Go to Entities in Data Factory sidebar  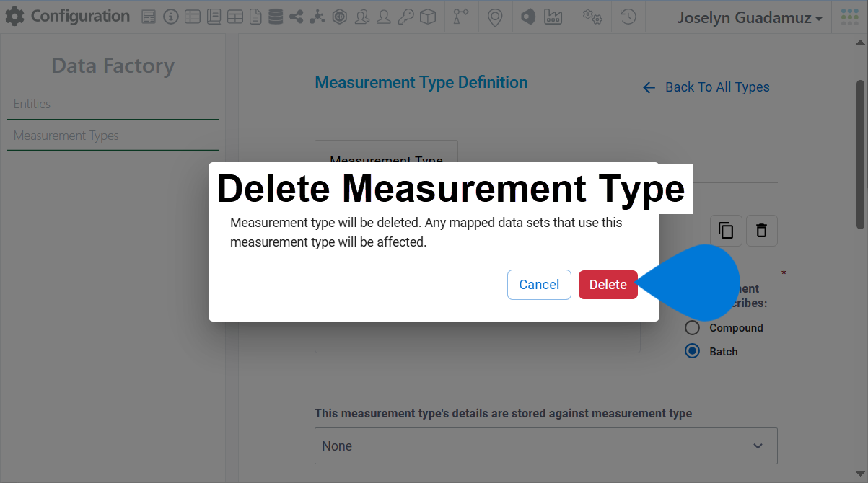pos(113,104)
